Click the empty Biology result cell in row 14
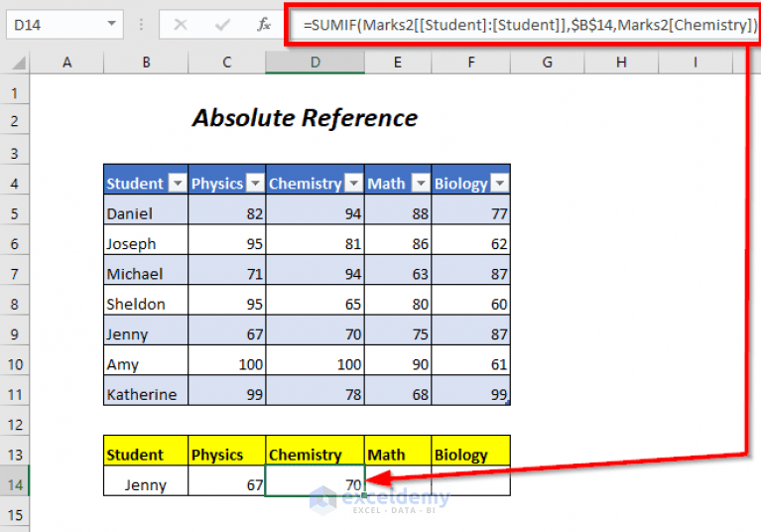This screenshot has width=761, height=532. point(470,481)
